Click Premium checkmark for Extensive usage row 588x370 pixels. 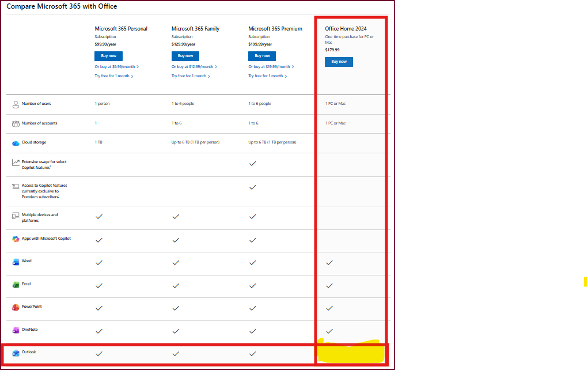pyautogui.click(x=253, y=164)
